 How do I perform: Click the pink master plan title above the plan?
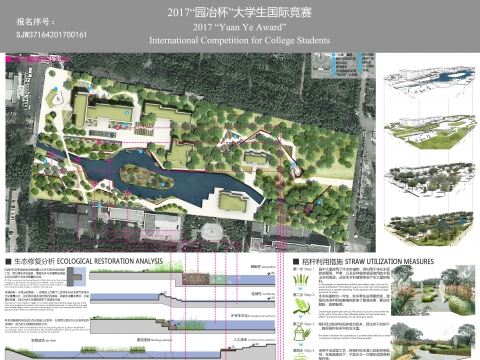pyautogui.click(x=38, y=59)
